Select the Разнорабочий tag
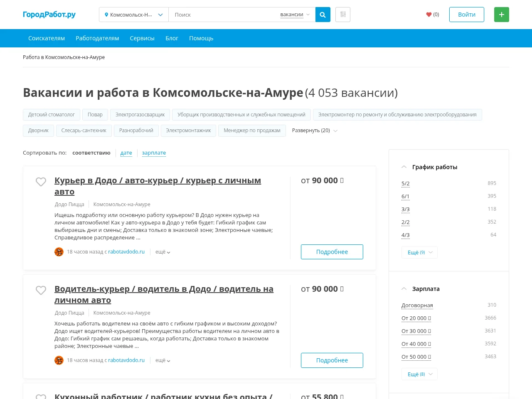Screen dimensions: 532x399 136,131
